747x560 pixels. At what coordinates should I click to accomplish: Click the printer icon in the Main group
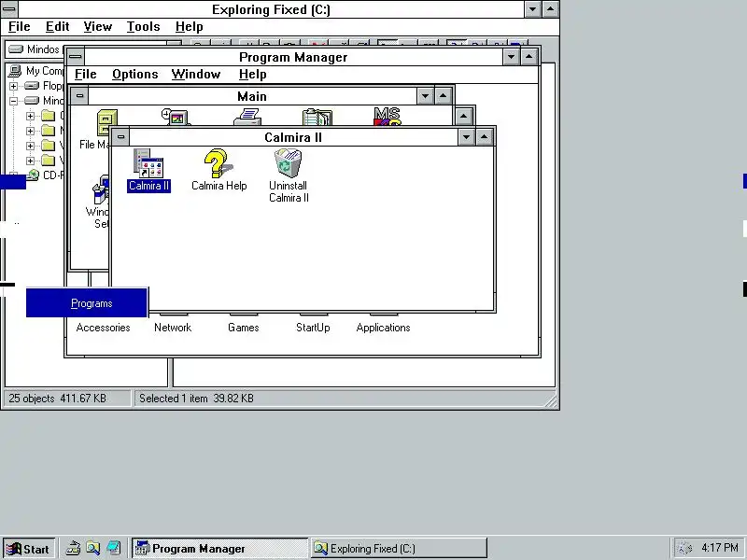coord(247,117)
